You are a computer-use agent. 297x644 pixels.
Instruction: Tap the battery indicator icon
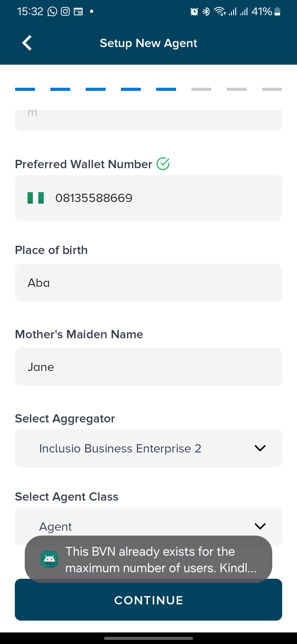(x=277, y=12)
